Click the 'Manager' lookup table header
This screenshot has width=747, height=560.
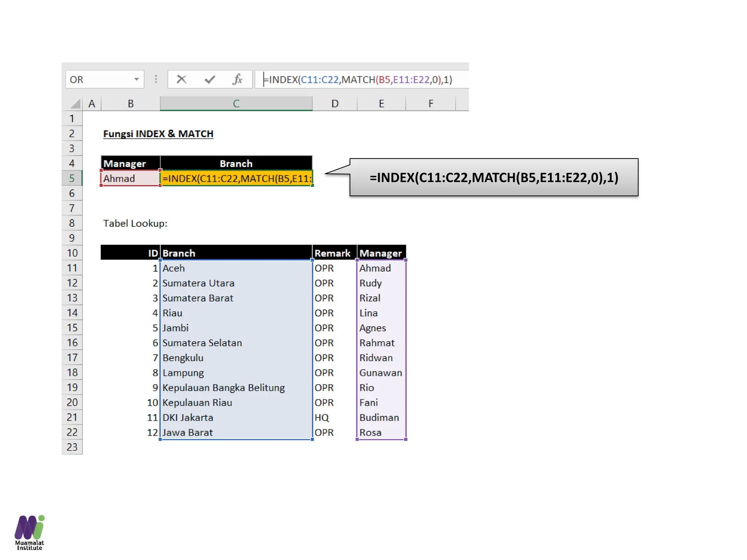[382, 253]
